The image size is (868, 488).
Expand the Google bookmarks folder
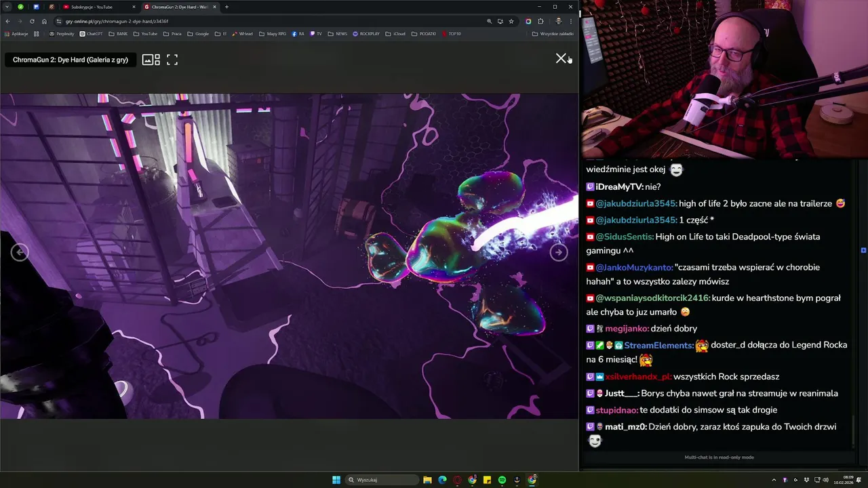point(198,33)
